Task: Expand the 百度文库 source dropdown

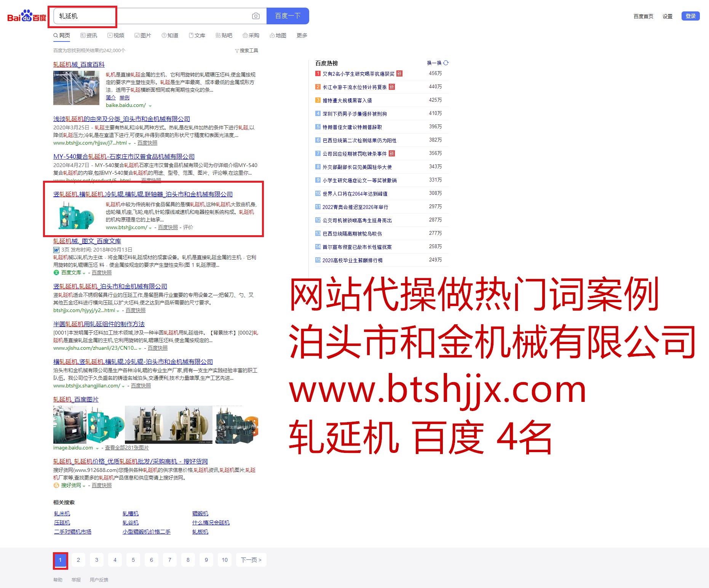Action: [83, 273]
